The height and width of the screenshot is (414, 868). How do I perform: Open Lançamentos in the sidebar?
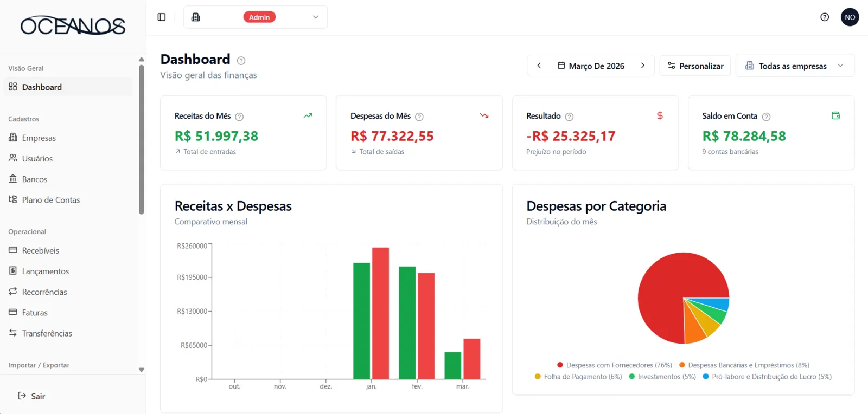(68, 271)
